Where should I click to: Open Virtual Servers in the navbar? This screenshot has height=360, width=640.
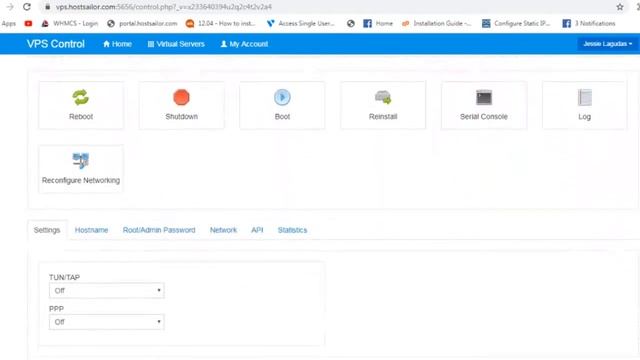pyautogui.click(x=176, y=44)
